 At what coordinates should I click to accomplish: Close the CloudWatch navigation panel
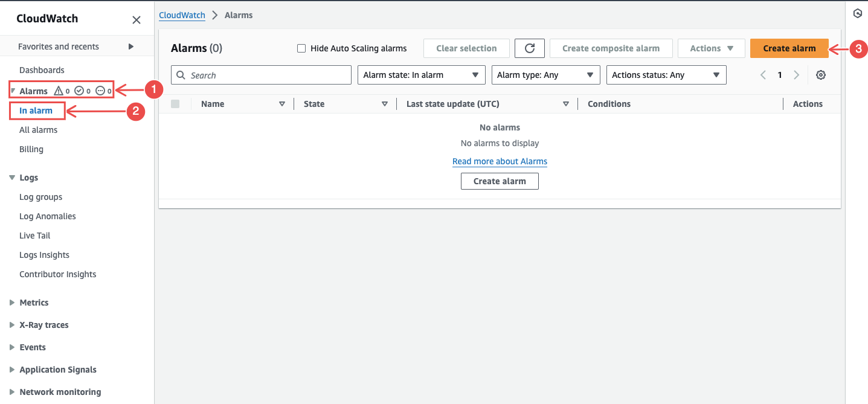136,19
